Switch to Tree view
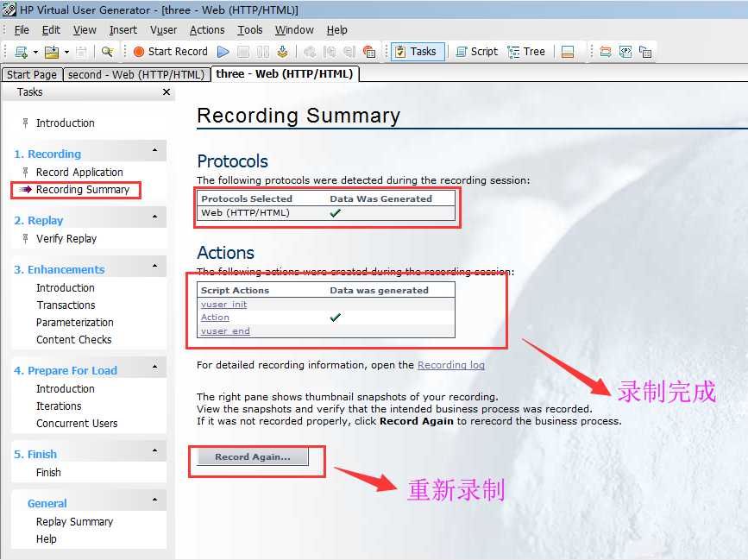Screen dimensions: 748x560 [x=526, y=52]
